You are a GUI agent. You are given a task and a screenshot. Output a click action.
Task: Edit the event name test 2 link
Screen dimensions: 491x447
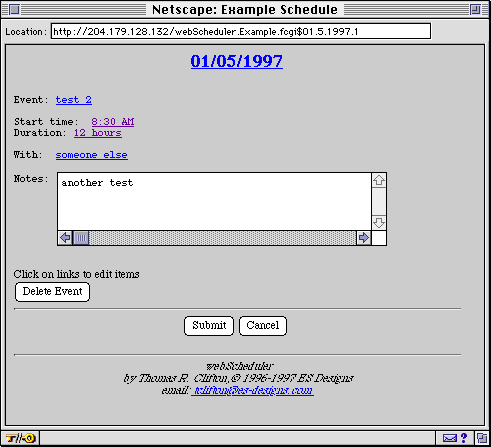point(74,100)
